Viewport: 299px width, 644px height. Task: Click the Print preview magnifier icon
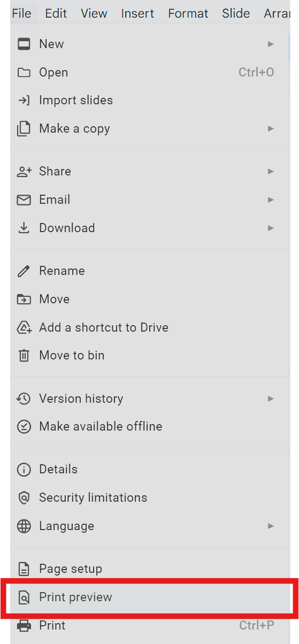[x=24, y=597]
